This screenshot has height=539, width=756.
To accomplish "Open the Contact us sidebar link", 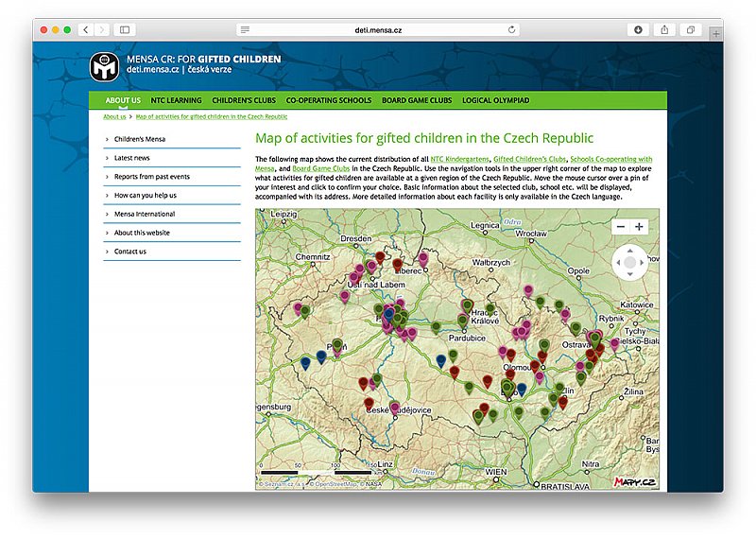I will (x=130, y=252).
